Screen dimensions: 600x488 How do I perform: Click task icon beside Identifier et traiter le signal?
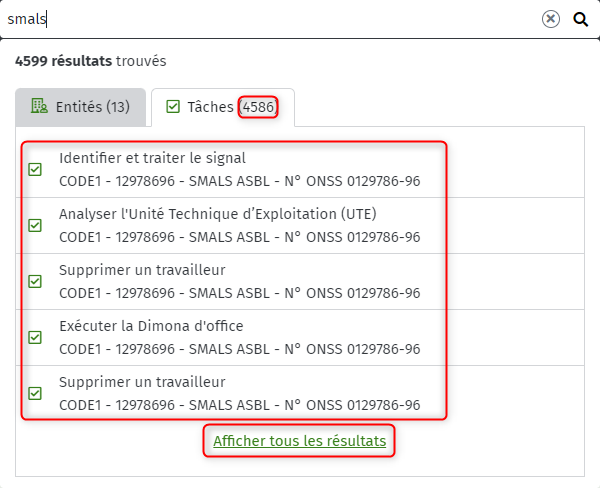coord(35,169)
